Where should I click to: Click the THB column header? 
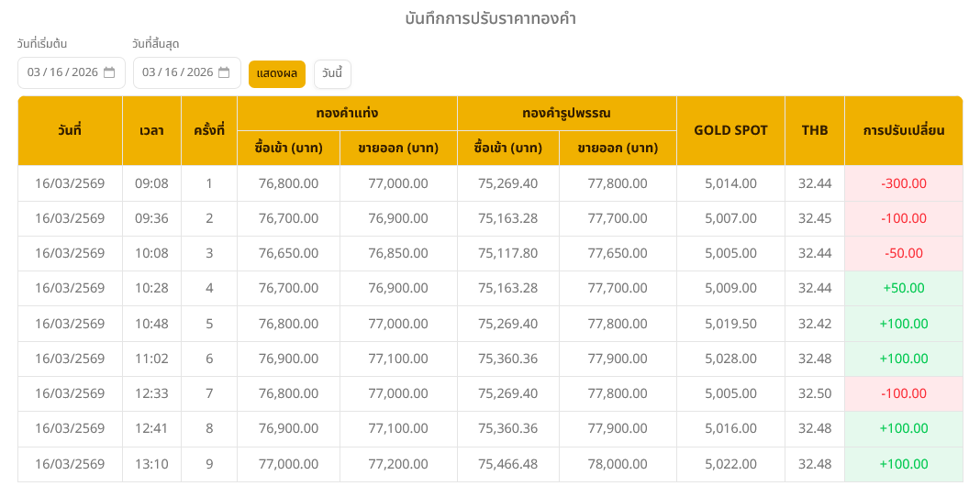[815, 130]
